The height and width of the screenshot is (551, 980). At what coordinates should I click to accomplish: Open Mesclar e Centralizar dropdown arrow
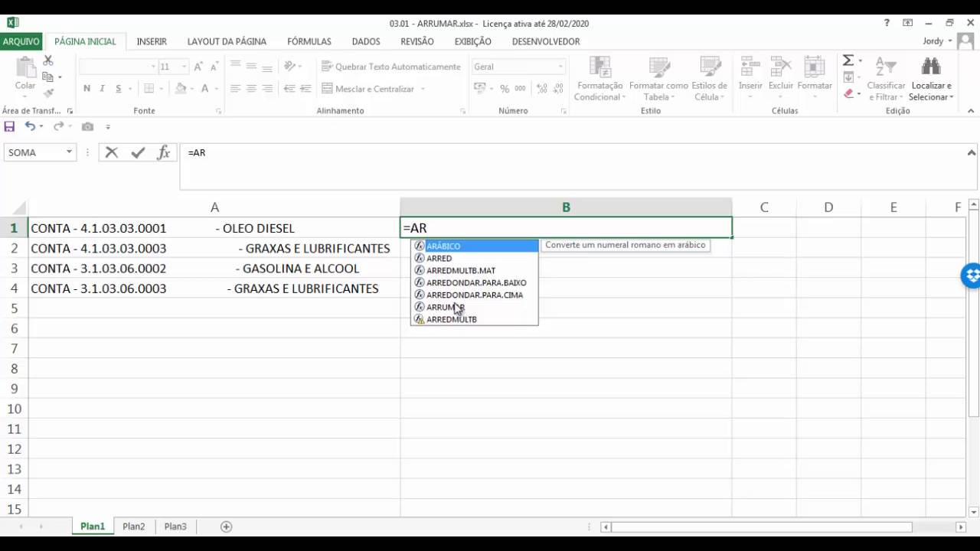[423, 89]
